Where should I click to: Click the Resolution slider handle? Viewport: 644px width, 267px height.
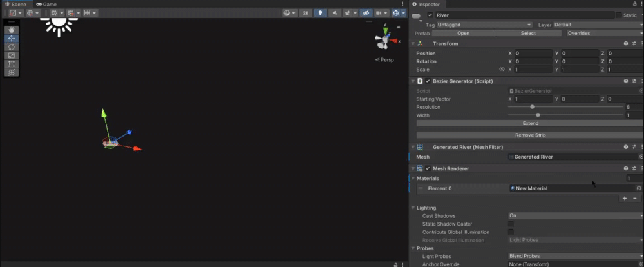click(532, 107)
